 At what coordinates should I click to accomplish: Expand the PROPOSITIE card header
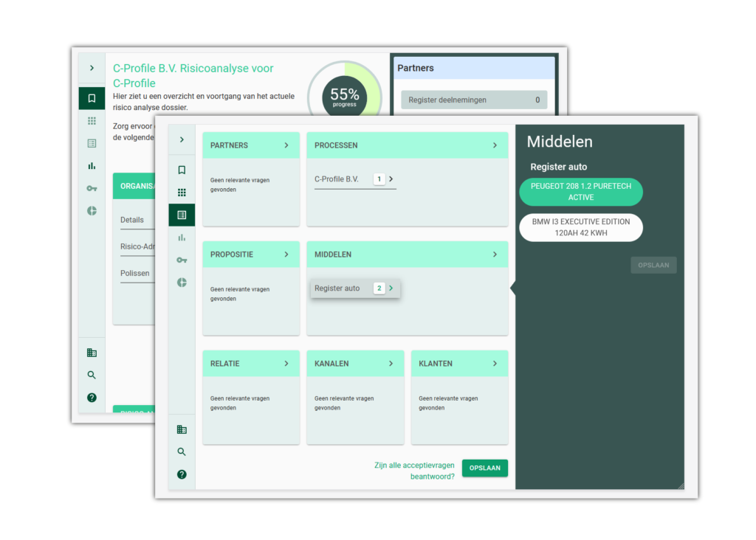point(251,255)
